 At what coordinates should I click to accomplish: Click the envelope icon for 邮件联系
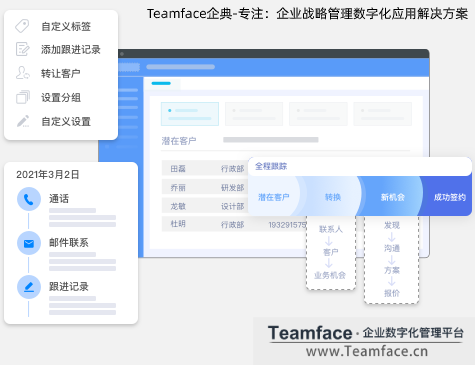tap(29, 243)
